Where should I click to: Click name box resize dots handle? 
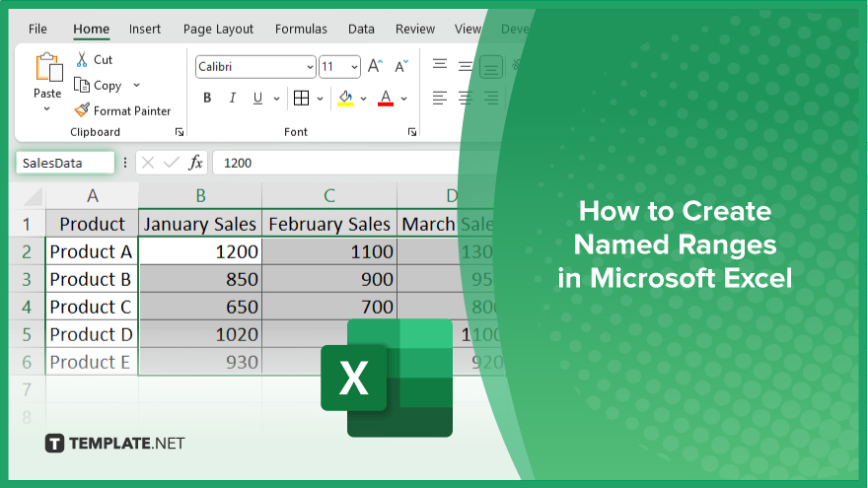pos(125,163)
